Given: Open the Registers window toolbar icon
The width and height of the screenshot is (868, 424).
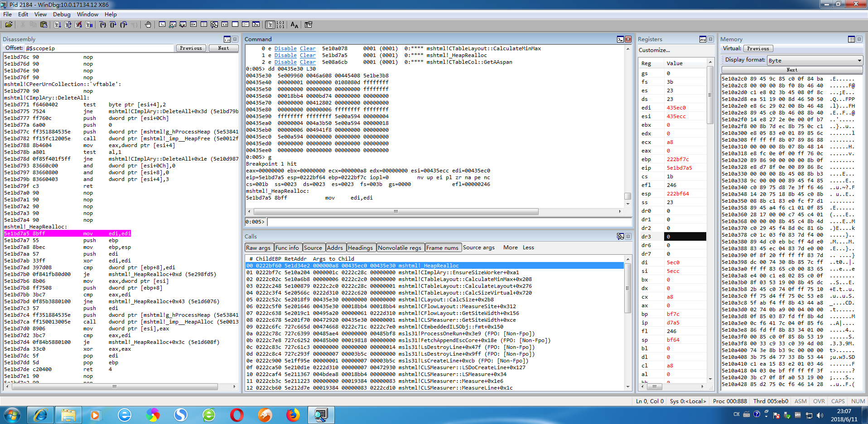Looking at the screenshot, I should pos(193,24).
